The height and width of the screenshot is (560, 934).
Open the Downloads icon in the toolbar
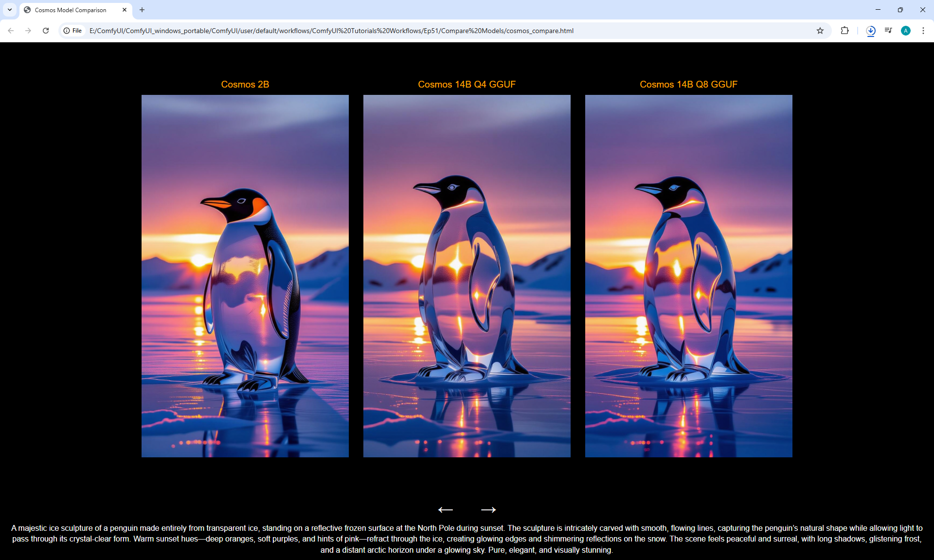[871, 31]
